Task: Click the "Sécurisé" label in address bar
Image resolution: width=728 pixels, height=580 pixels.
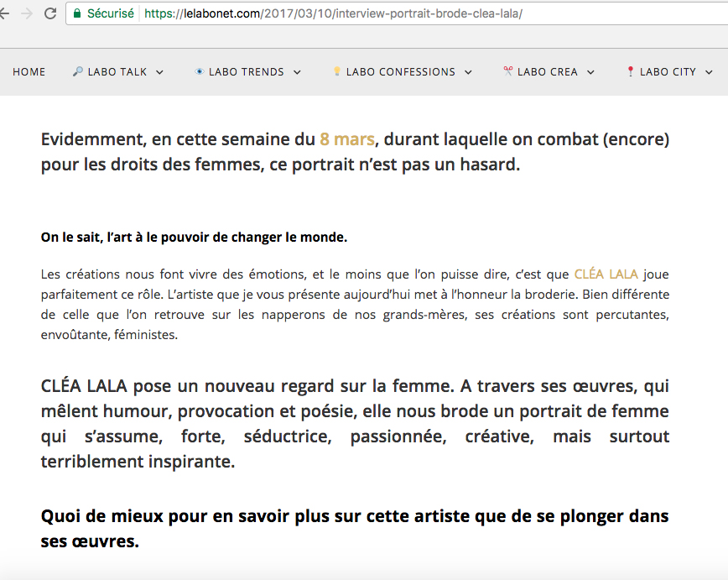Action: [x=111, y=13]
